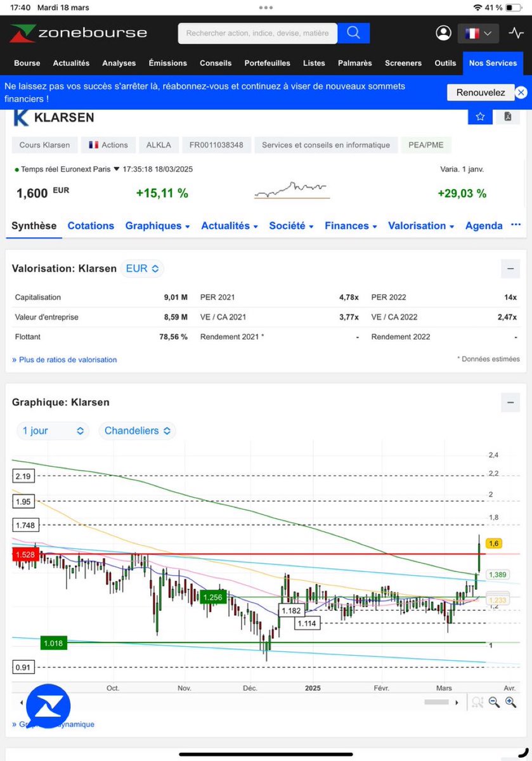The image size is (532, 761).
Task: Click the chart scroll left arrow
Action: pos(22,703)
